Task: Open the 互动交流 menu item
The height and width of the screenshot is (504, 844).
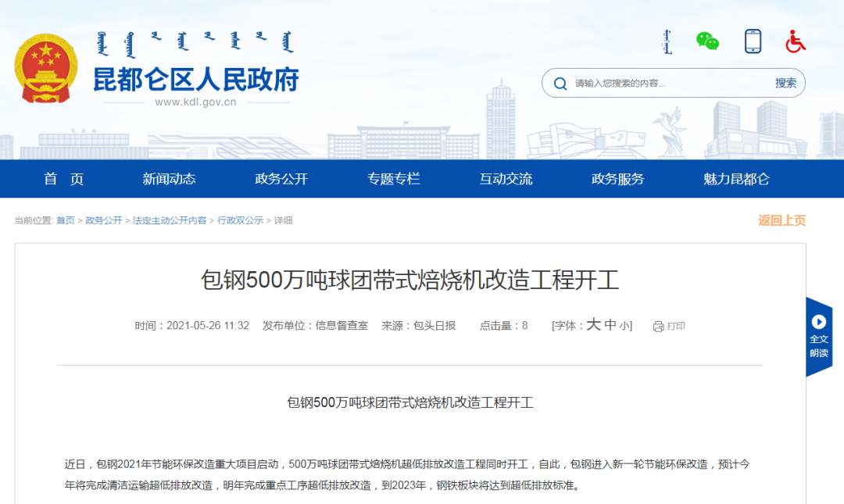Action: (x=506, y=179)
